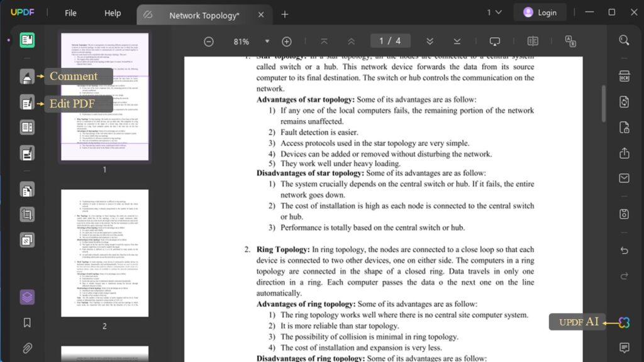Zoom out with the minus icon
The height and width of the screenshot is (362, 644).
point(209,41)
